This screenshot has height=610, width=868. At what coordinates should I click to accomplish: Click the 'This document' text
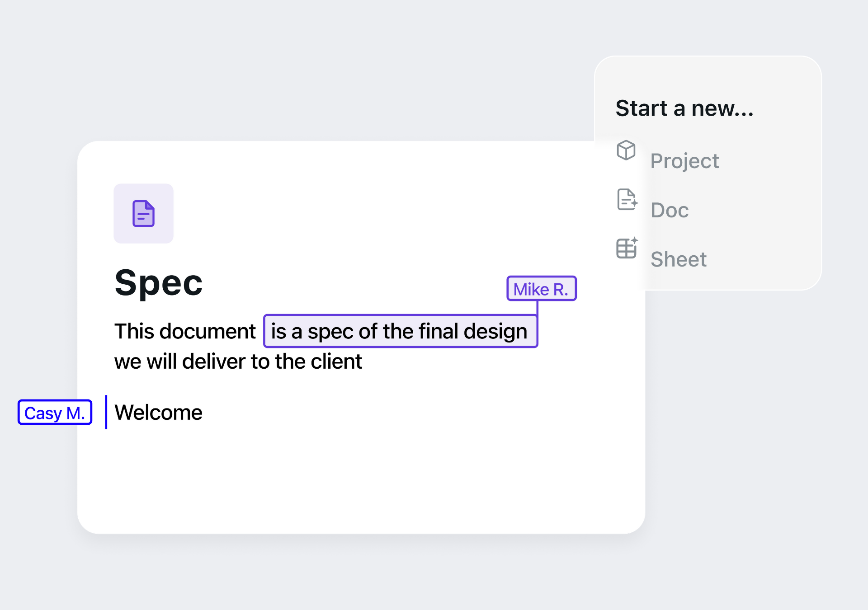185,331
